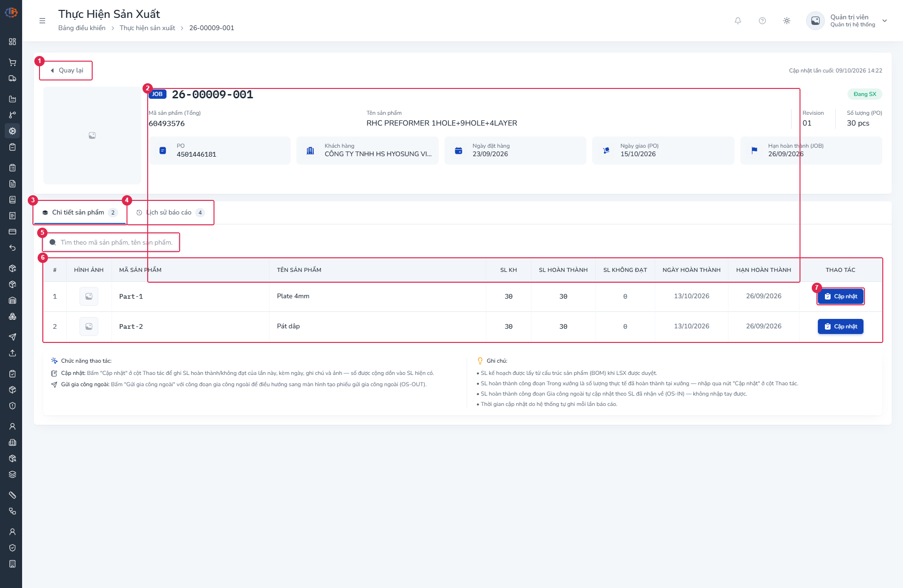Toggle the hamburger sidebar menu
The image size is (903, 588).
pyautogui.click(x=42, y=21)
